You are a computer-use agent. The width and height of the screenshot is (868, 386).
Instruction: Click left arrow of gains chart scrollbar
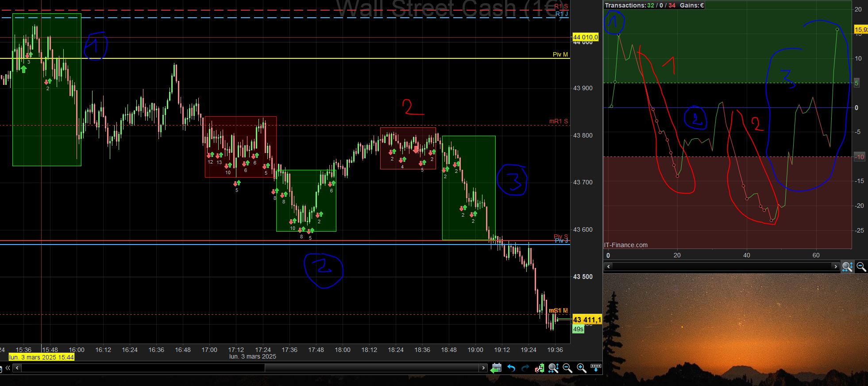coord(608,267)
